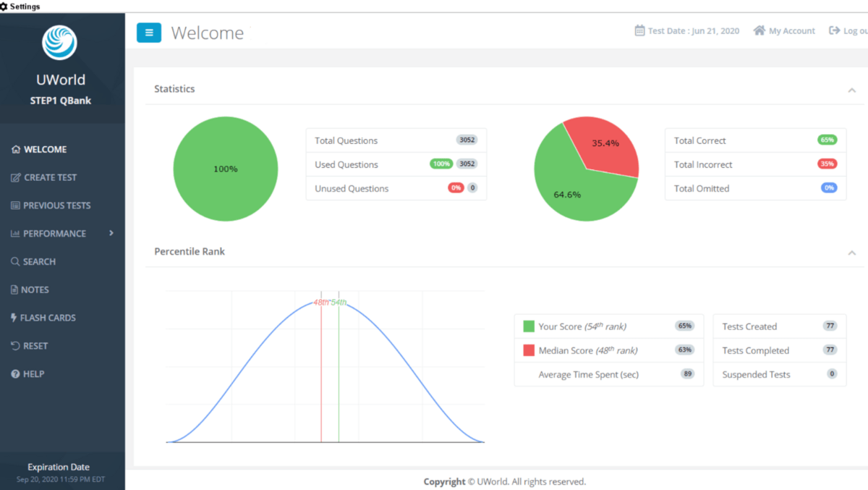
Task: Click the green Your Score legend swatch
Action: [529, 326]
